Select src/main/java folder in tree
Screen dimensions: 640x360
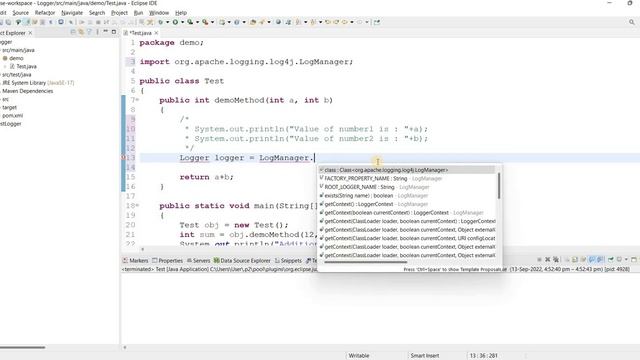[18, 50]
